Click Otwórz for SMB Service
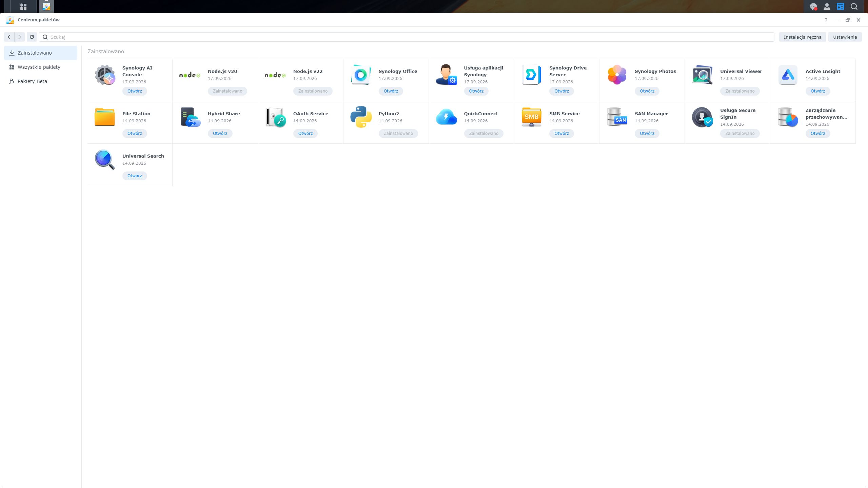This screenshot has width=868, height=488. [562, 134]
